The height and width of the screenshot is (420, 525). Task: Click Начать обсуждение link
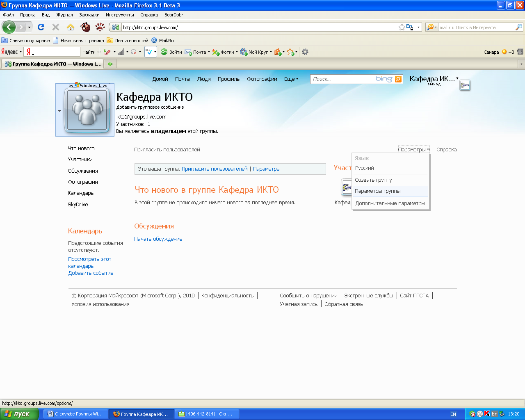(x=158, y=239)
